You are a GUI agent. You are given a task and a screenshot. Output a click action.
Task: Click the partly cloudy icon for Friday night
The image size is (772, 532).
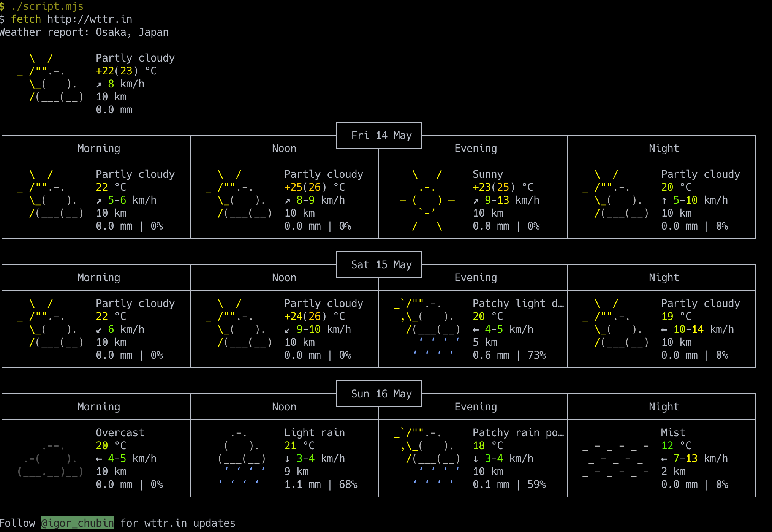[x=615, y=194]
